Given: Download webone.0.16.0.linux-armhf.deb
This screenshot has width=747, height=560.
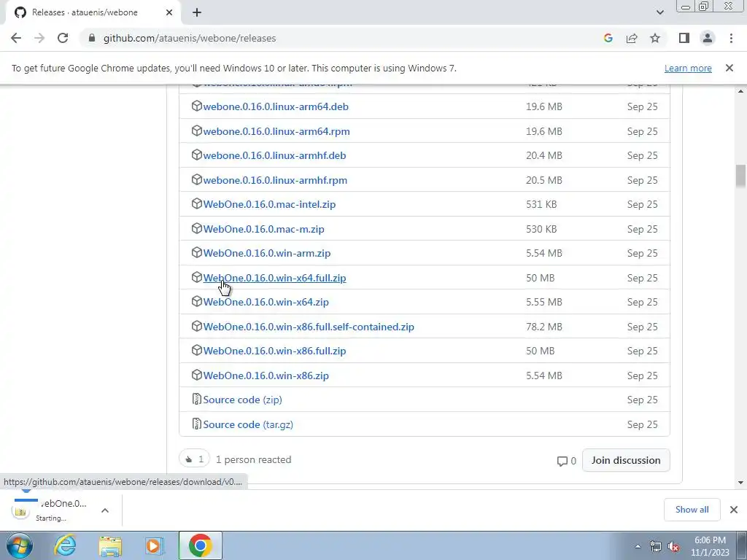Looking at the screenshot, I should tap(274, 156).
